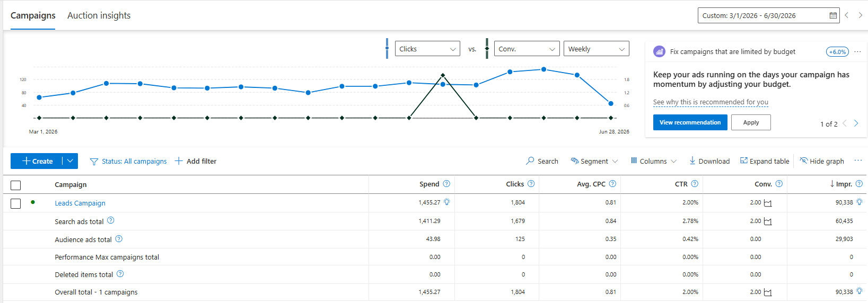Click Overall total - 1 campaigns label
The width and height of the screenshot is (868, 303).
point(96,292)
